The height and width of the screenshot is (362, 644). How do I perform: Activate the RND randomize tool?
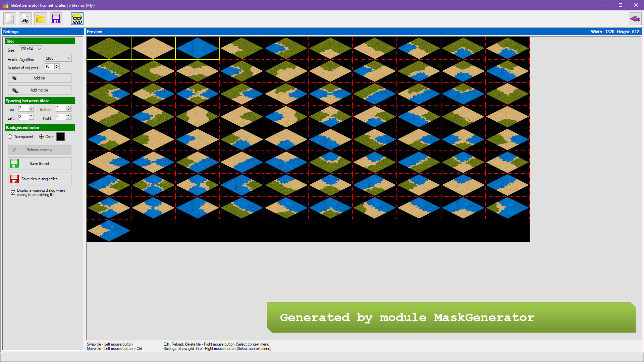pos(77,19)
